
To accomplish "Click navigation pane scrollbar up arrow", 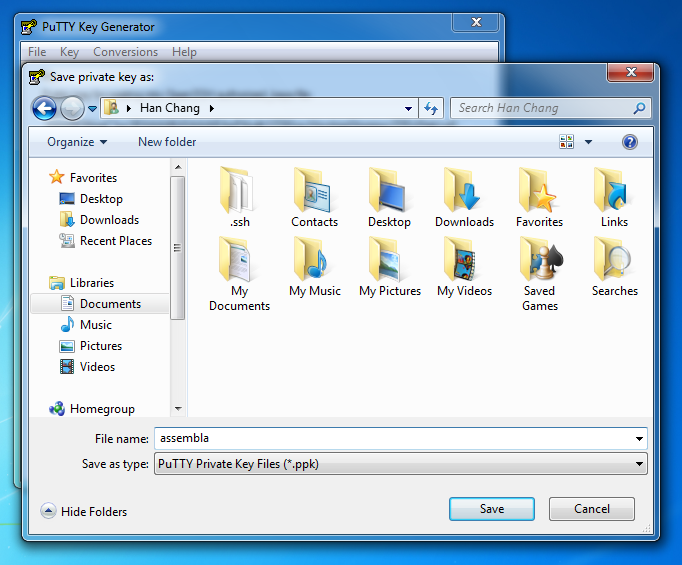I will (x=178, y=167).
